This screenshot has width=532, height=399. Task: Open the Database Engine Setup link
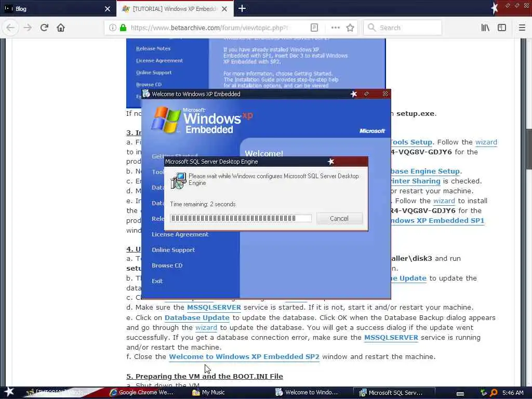(425, 171)
